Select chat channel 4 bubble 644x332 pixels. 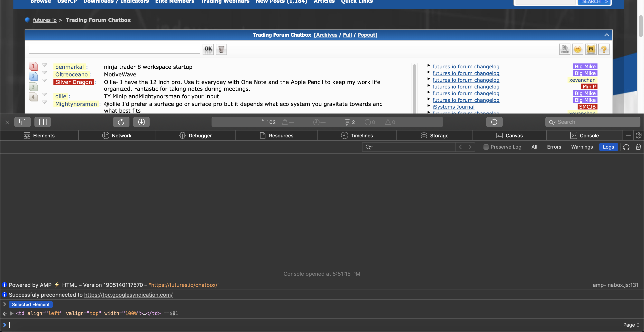(x=33, y=97)
